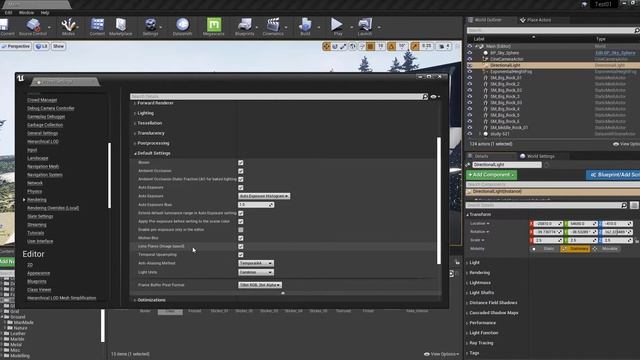Open the Marketplace toolbar icon
Viewport: 640px width, 360px height.
[x=120, y=27]
